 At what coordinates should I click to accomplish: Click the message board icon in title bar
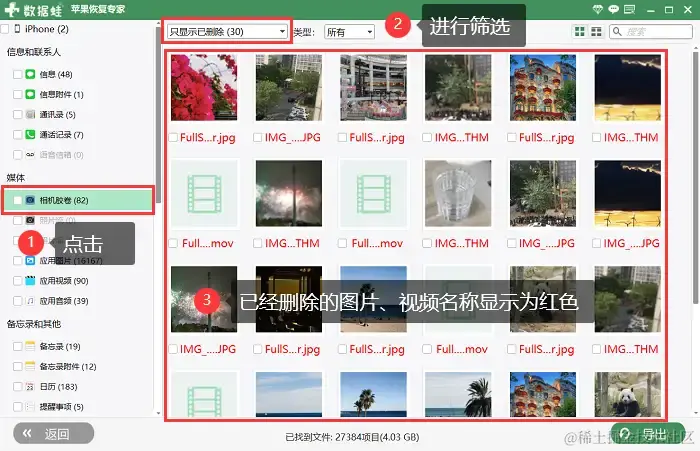click(629, 9)
